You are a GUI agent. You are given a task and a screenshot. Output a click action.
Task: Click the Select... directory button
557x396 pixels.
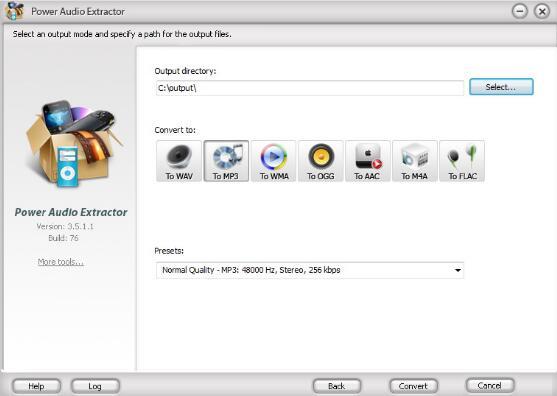coord(501,87)
